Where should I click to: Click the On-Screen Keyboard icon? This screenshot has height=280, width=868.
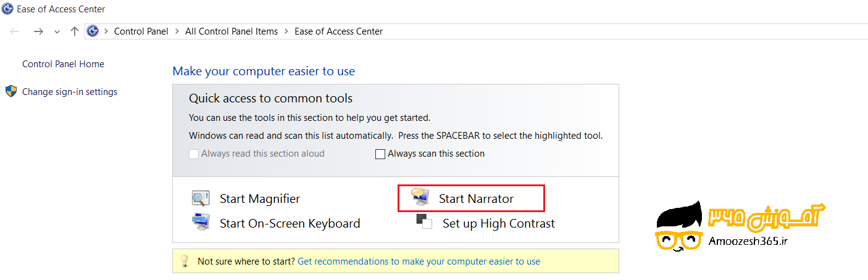tap(201, 221)
